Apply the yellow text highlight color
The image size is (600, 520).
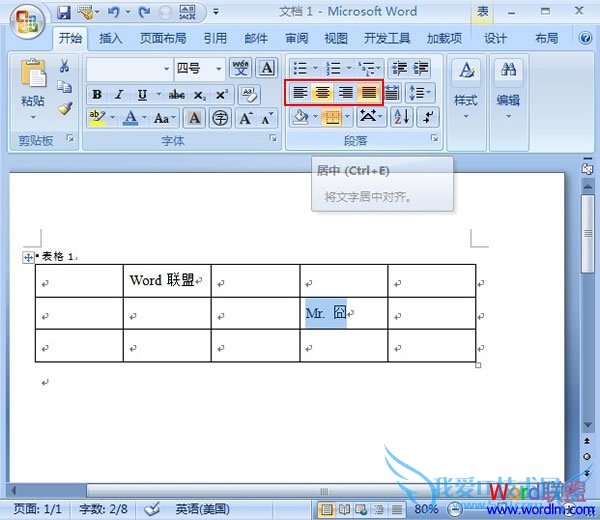[97, 117]
